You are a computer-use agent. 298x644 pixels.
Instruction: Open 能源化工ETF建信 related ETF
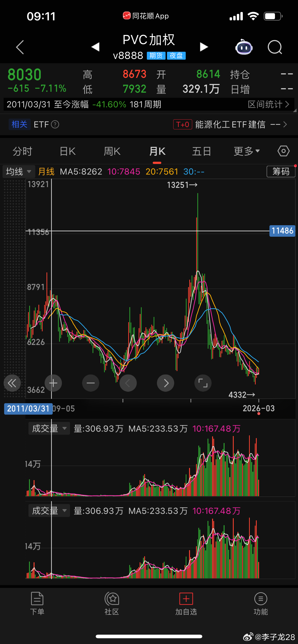(230, 124)
